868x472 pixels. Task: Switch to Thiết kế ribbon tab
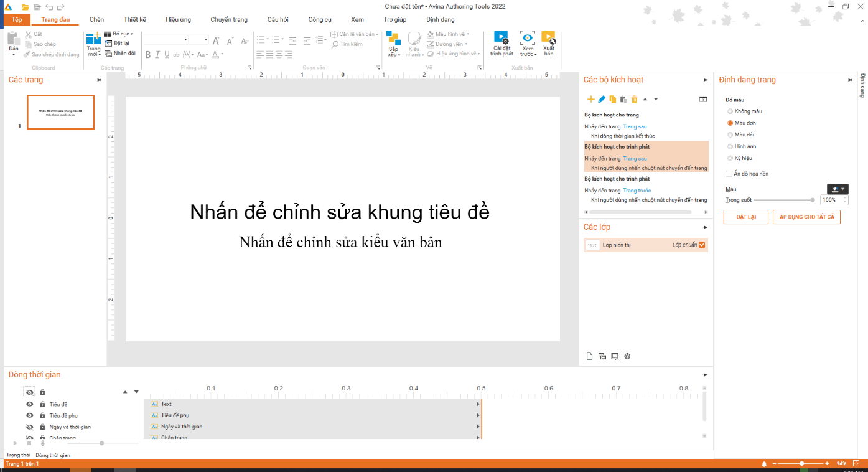tap(135, 19)
